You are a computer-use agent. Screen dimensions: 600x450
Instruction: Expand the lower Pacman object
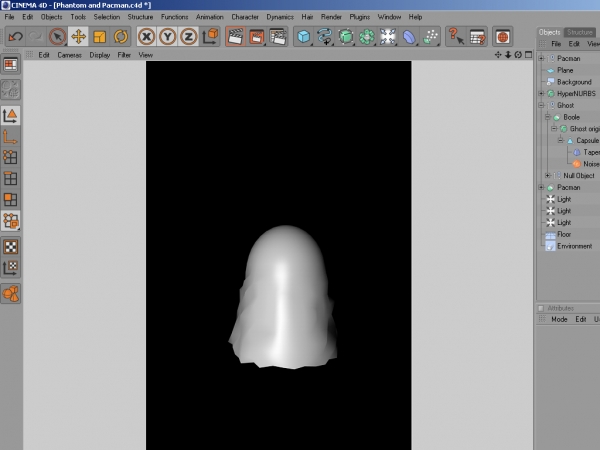pos(541,188)
